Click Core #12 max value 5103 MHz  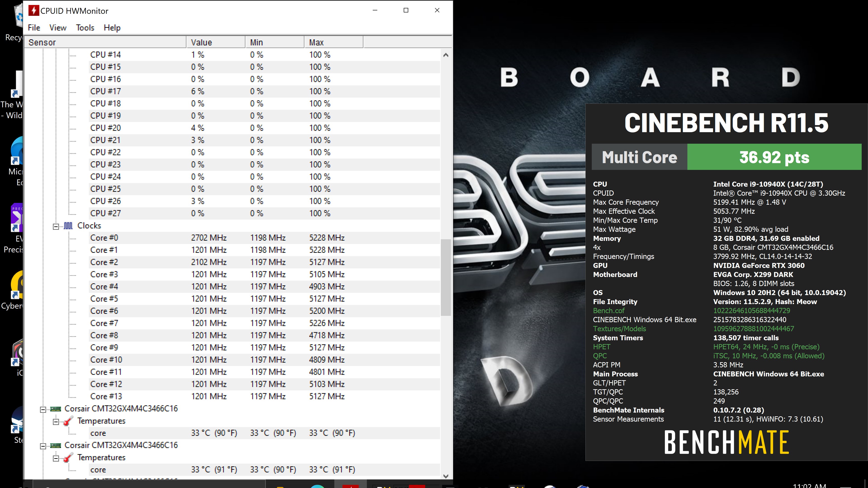pyautogui.click(x=327, y=384)
